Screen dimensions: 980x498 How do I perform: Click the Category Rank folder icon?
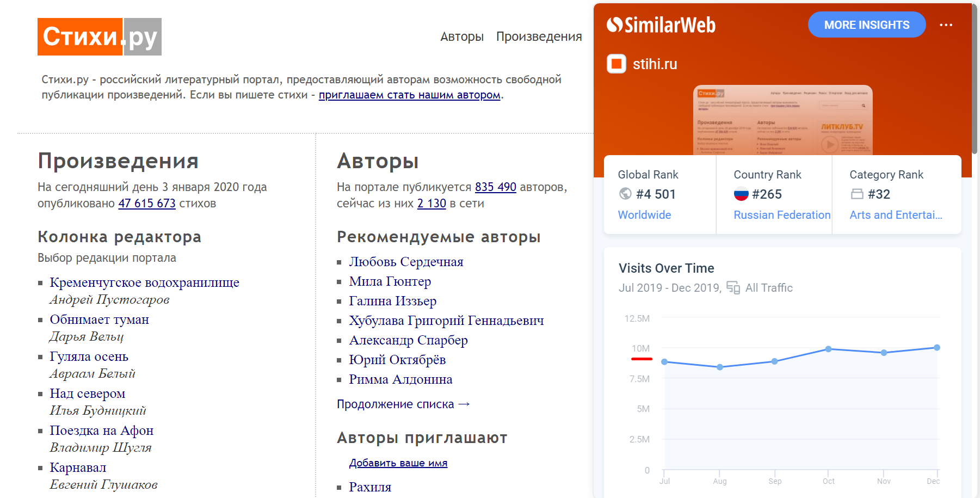tap(857, 194)
